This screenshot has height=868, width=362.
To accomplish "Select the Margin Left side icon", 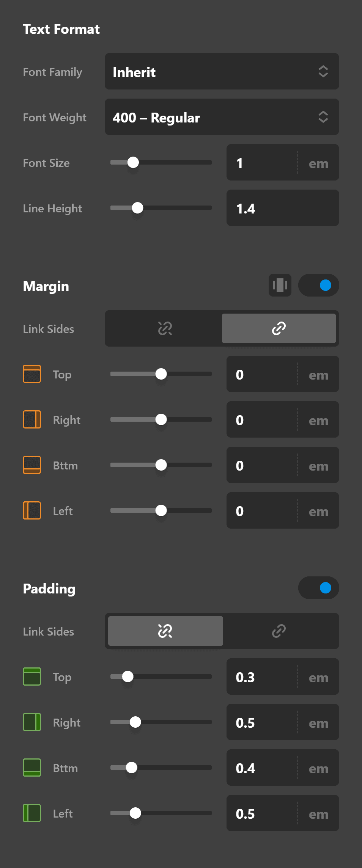I will (32, 510).
